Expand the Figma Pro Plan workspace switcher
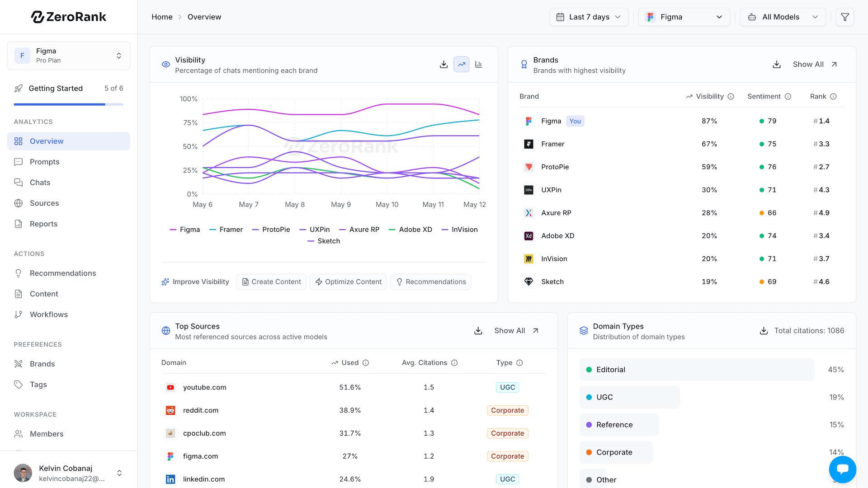This screenshot has width=868, height=488. point(69,56)
